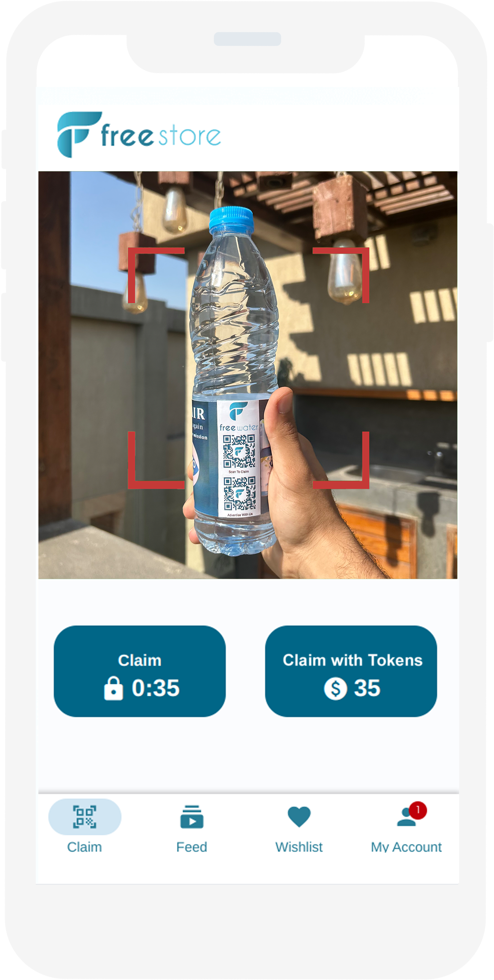This screenshot has height=980, width=494.
Task: Click the red notification badge
Action: (418, 810)
